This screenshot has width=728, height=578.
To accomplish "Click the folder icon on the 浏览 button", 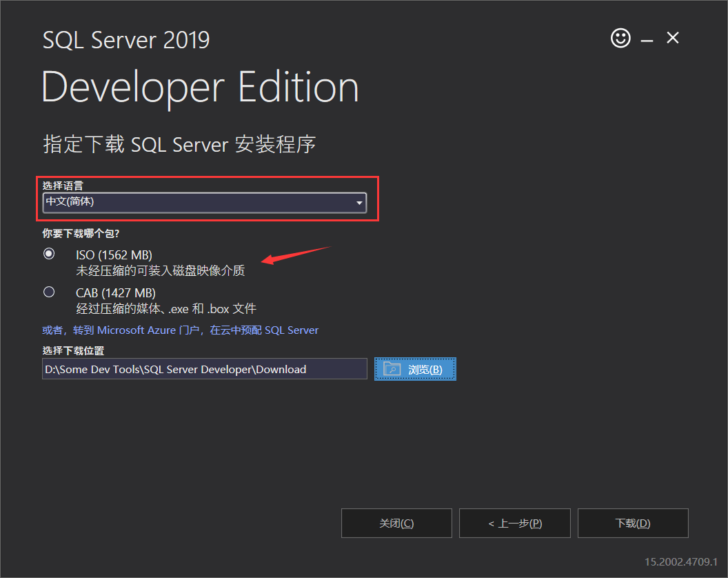I will click(392, 368).
